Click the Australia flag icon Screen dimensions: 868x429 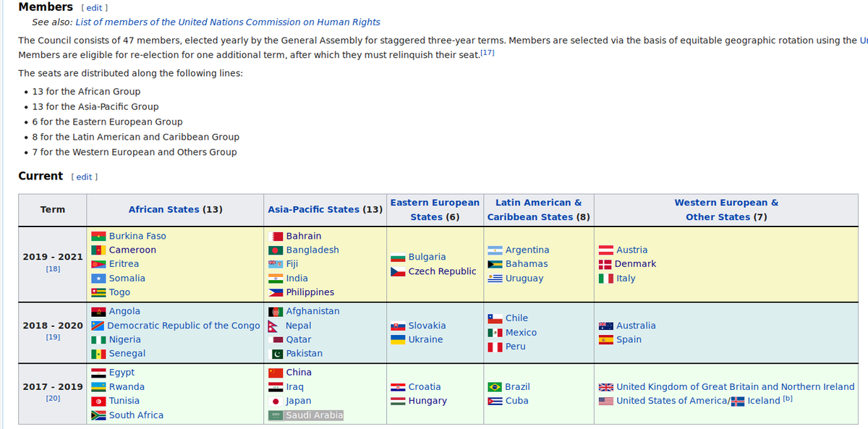pyautogui.click(x=606, y=326)
